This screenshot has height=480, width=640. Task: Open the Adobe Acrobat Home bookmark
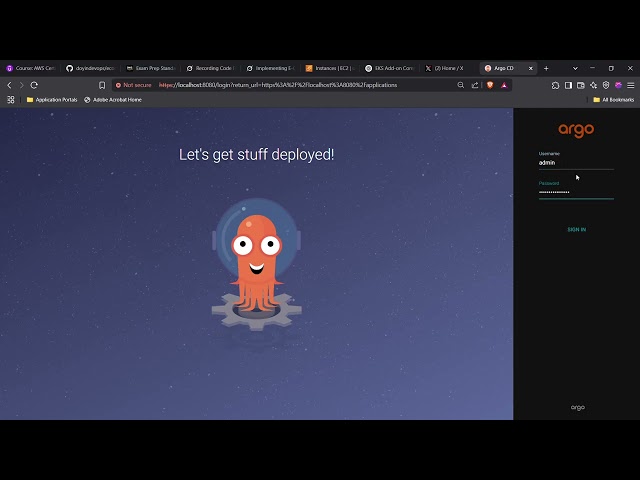(113, 100)
